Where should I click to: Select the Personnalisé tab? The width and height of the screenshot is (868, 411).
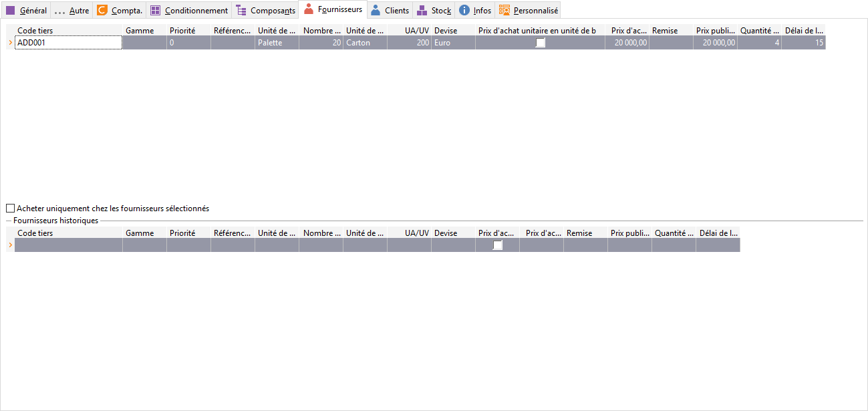[x=528, y=10]
